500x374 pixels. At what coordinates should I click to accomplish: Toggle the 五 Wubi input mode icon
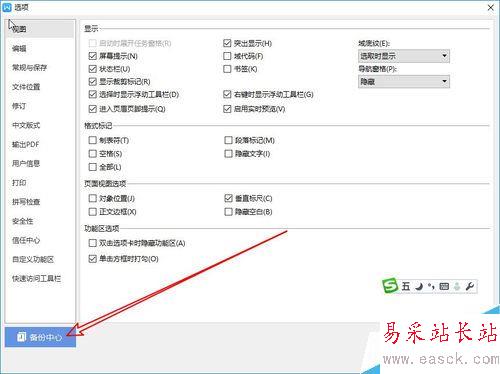406,286
